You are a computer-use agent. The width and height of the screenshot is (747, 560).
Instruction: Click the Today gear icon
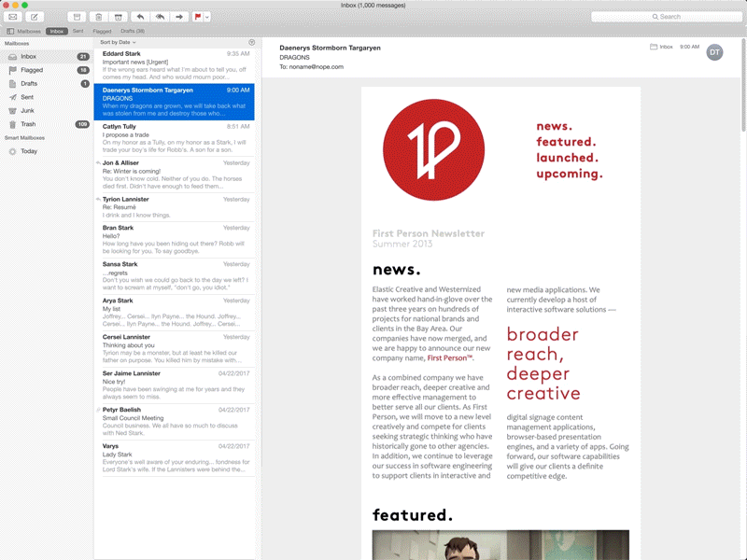13,151
